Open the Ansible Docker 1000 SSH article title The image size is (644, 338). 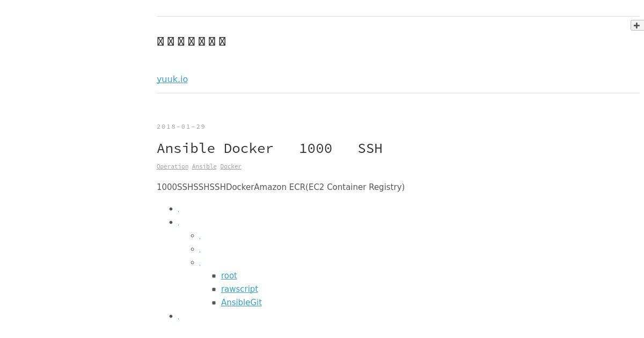point(269,149)
